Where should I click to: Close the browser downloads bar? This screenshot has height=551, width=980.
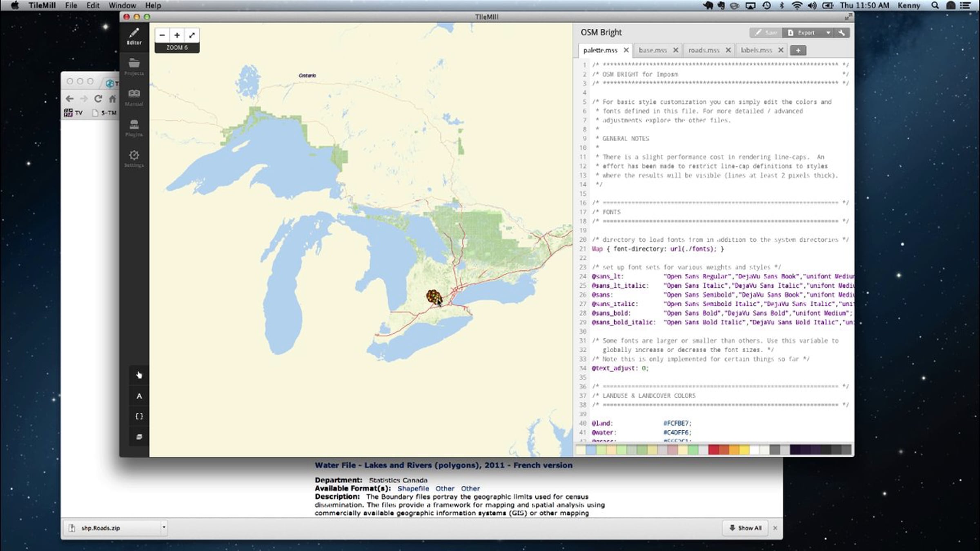(x=775, y=528)
